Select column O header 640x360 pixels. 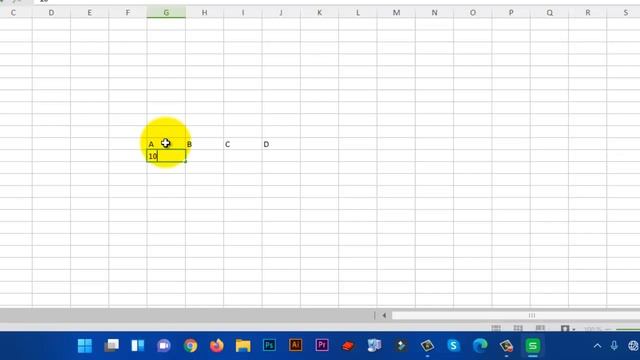(x=473, y=13)
